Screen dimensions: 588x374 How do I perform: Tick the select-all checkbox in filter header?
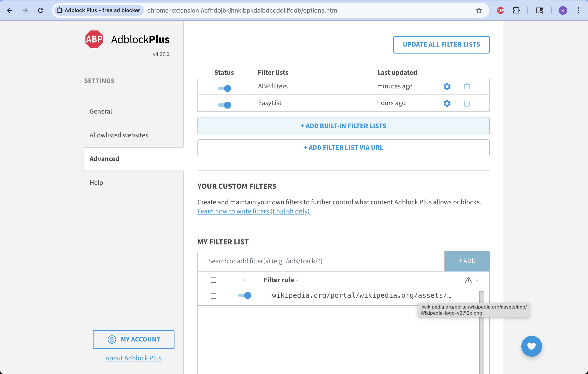(213, 280)
